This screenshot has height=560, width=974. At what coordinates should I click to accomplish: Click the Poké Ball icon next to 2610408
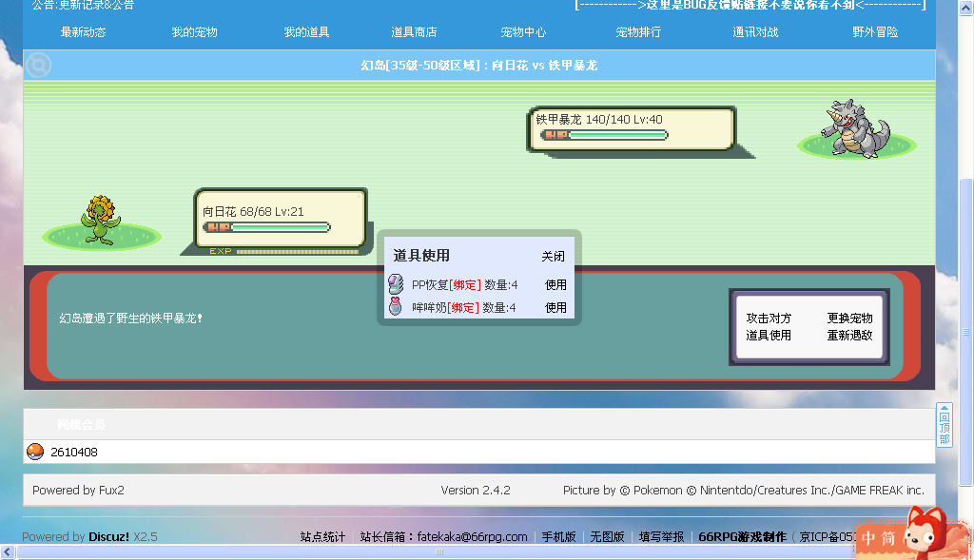click(x=35, y=452)
